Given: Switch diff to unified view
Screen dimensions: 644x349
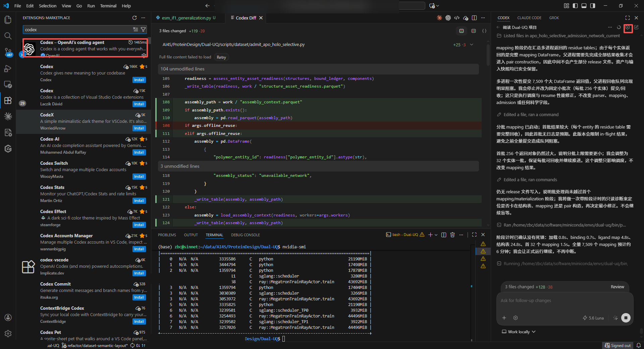Looking at the screenshot, I should [x=462, y=31].
